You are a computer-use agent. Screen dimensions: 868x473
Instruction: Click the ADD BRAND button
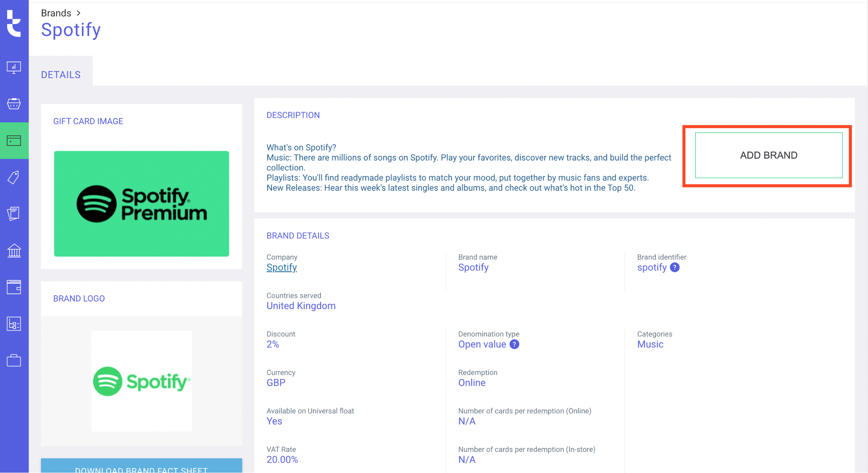point(769,155)
